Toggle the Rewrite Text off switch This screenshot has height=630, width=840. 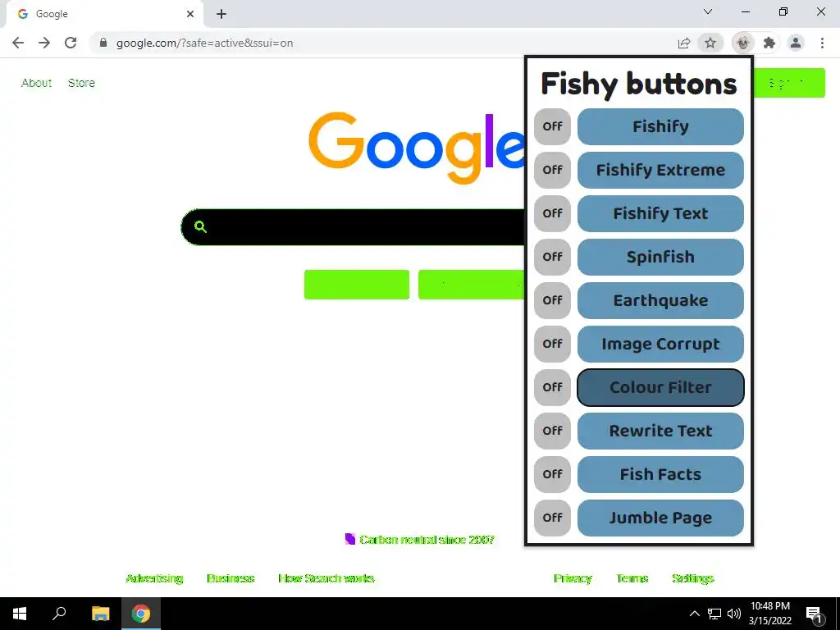click(552, 431)
